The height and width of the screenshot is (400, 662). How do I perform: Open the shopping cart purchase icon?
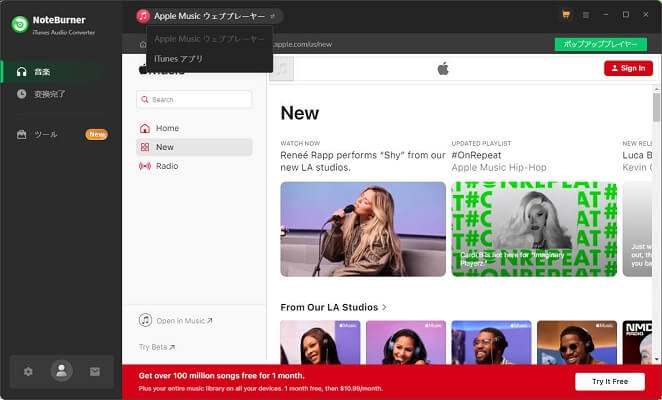566,15
